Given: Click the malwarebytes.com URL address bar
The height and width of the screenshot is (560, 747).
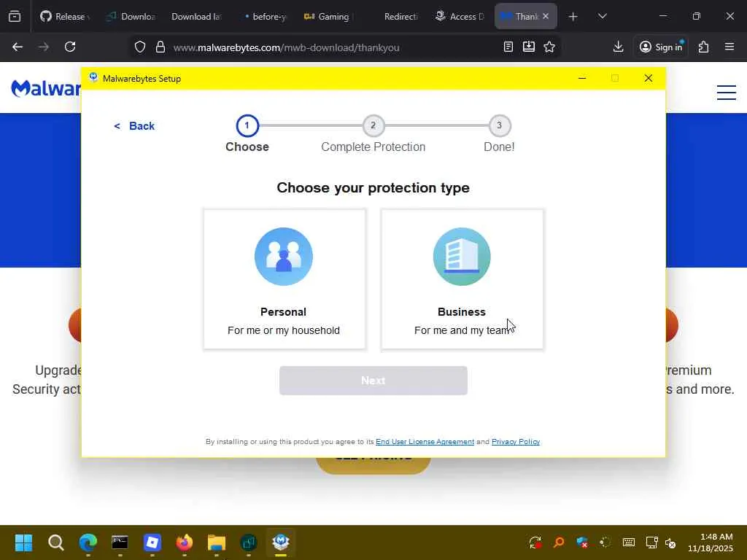Looking at the screenshot, I should pos(286,47).
